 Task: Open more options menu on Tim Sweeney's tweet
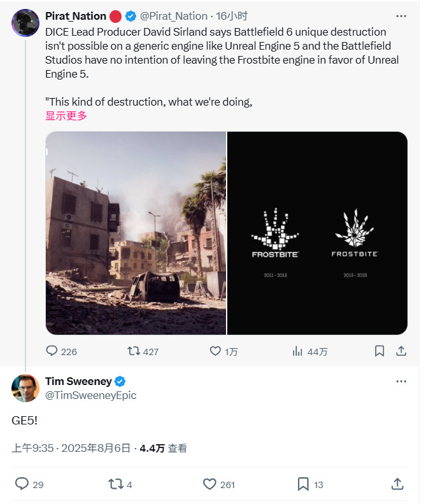click(401, 381)
